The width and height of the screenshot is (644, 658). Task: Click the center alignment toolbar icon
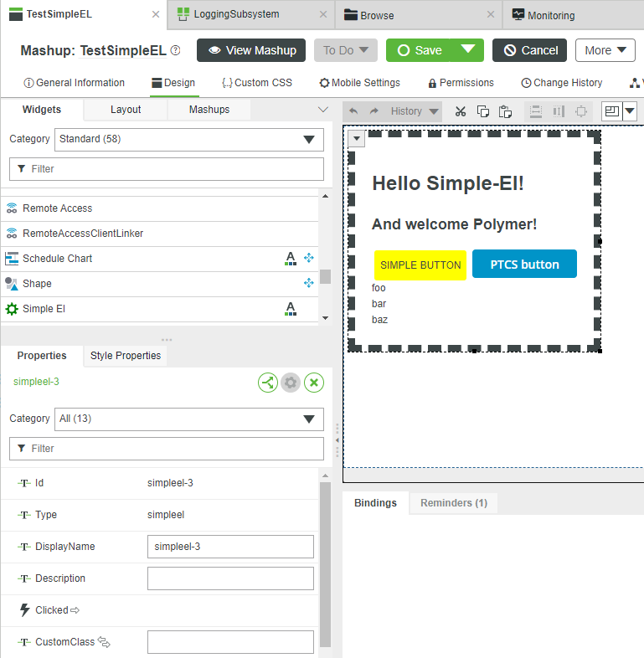581,111
